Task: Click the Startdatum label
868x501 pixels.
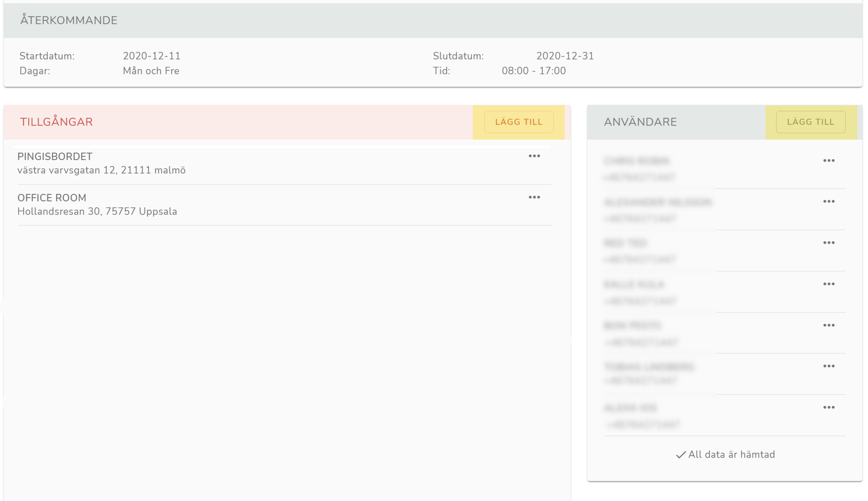Action: [x=47, y=56]
